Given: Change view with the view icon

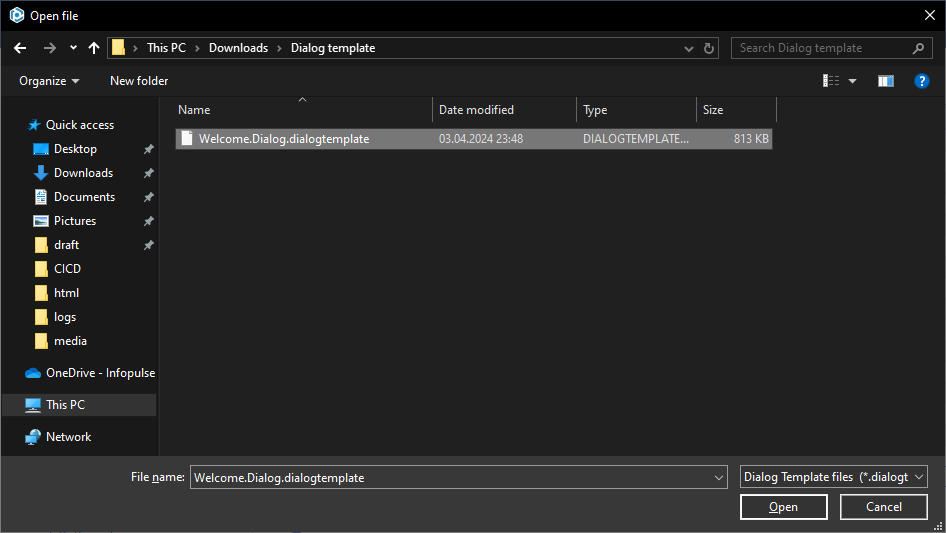Looking at the screenshot, I should click(831, 81).
